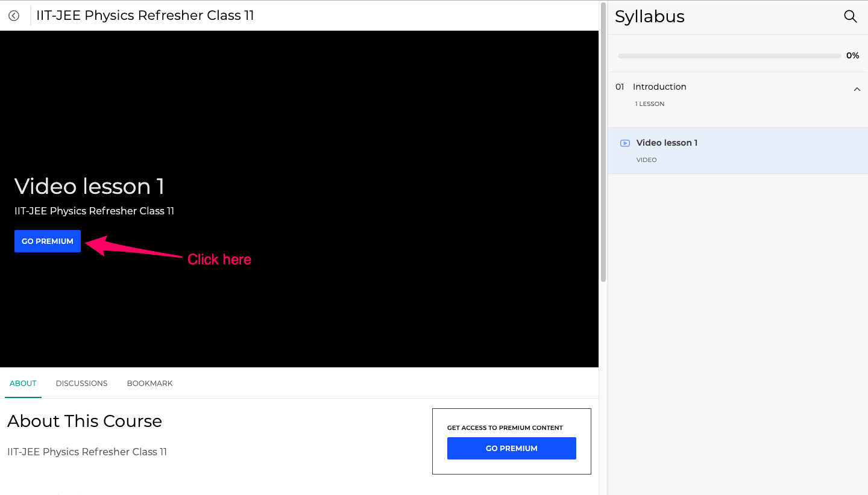Click the 0% progress label

853,55
